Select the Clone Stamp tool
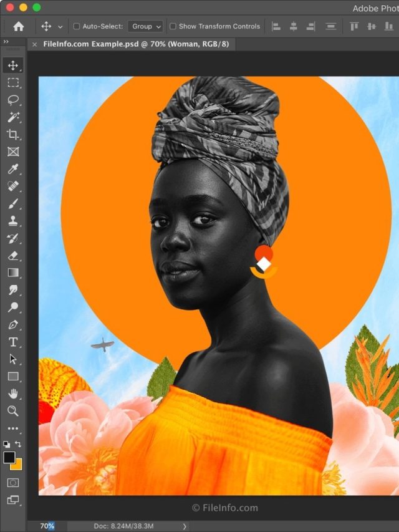Viewport: 399px width, 532px height. [13, 221]
